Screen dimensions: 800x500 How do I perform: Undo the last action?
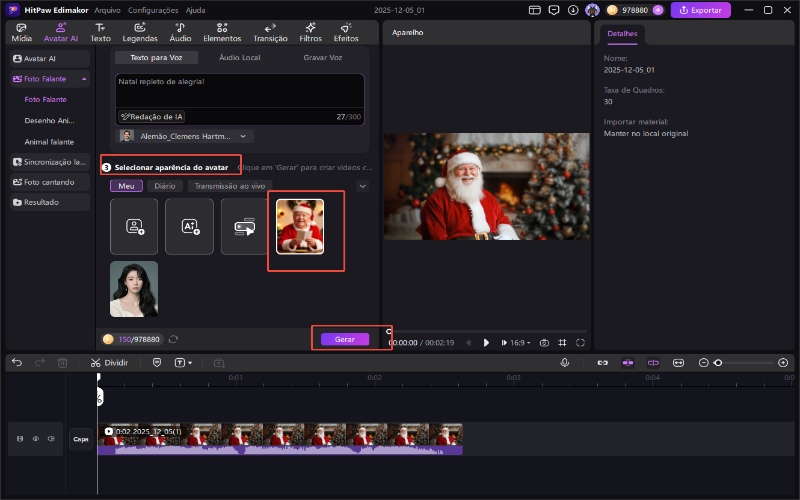point(17,363)
